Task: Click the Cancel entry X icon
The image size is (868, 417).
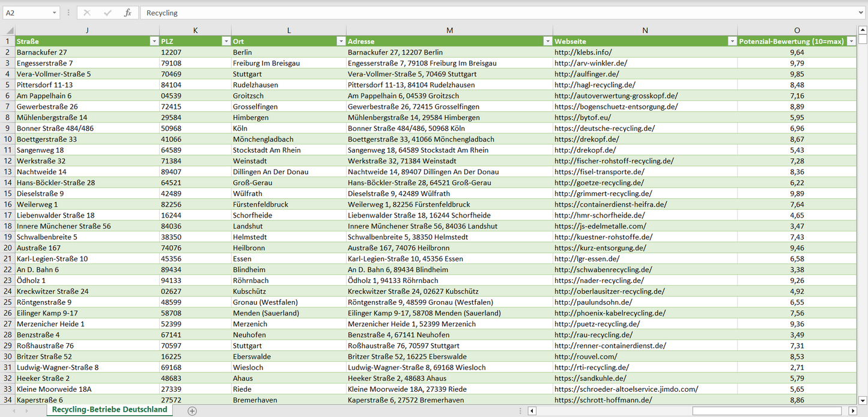Action: click(87, 13)
